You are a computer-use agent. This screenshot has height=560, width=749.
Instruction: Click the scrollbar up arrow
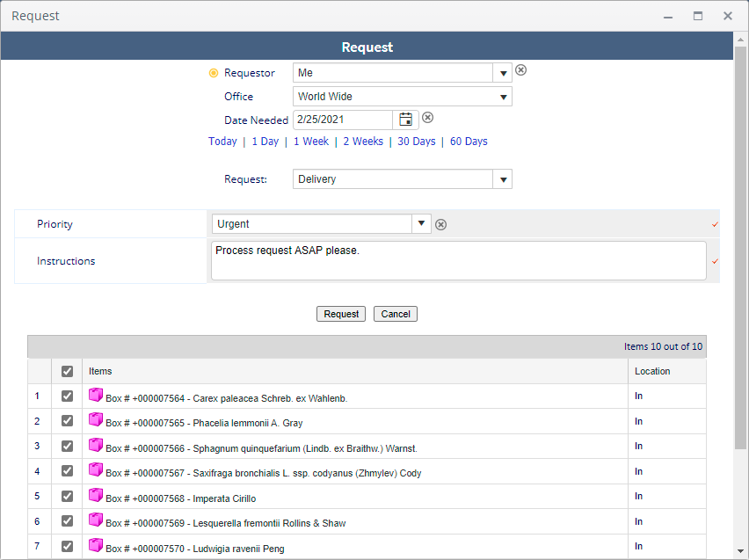click(x=740, y=40)
